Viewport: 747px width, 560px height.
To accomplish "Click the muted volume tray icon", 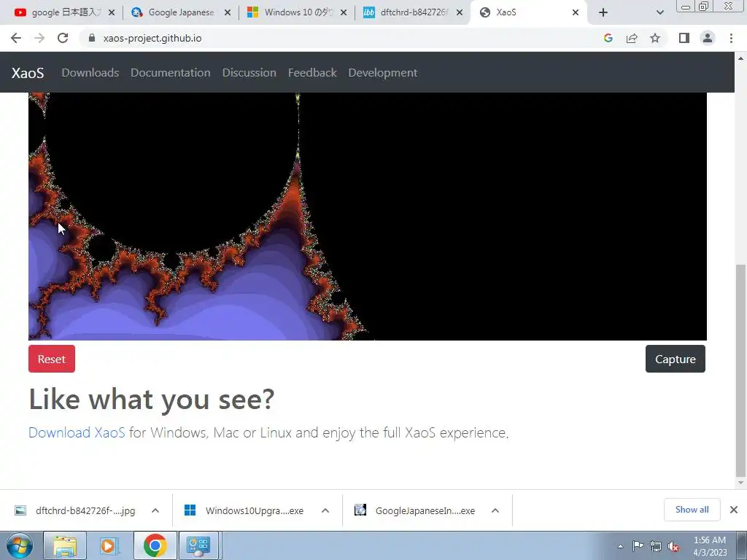I will point(673,546).
